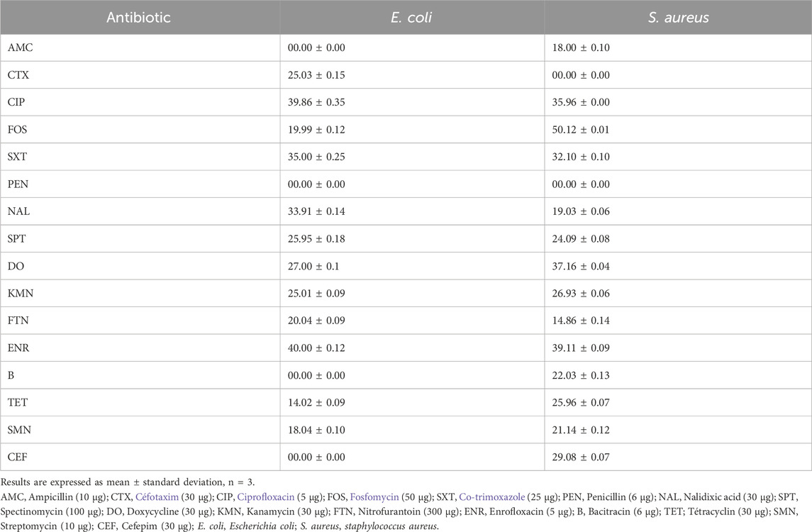This screenshot has height=532, width=812.
Task: Click S. aureus value 24.09 ± 0.08
Action: (x=581, y=239)
